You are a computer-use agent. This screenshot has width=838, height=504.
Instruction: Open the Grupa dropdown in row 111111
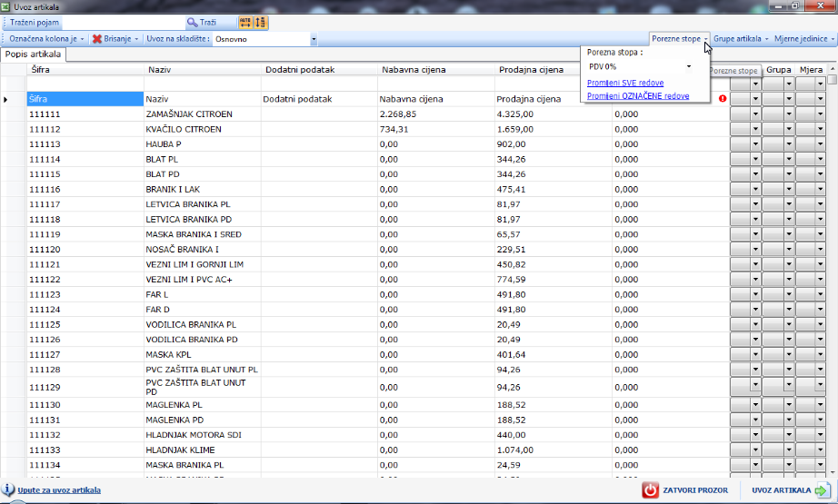[x=788, y=114]
